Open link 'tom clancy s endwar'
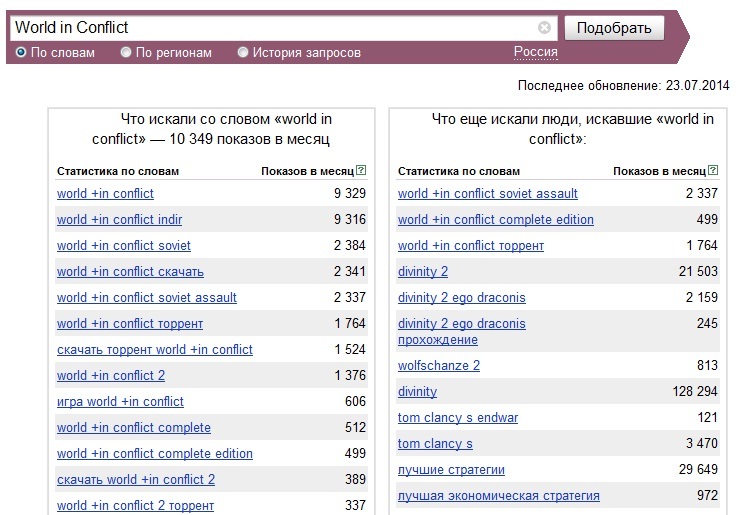Screen dimensions: 738x515 (x=458, y=418)
